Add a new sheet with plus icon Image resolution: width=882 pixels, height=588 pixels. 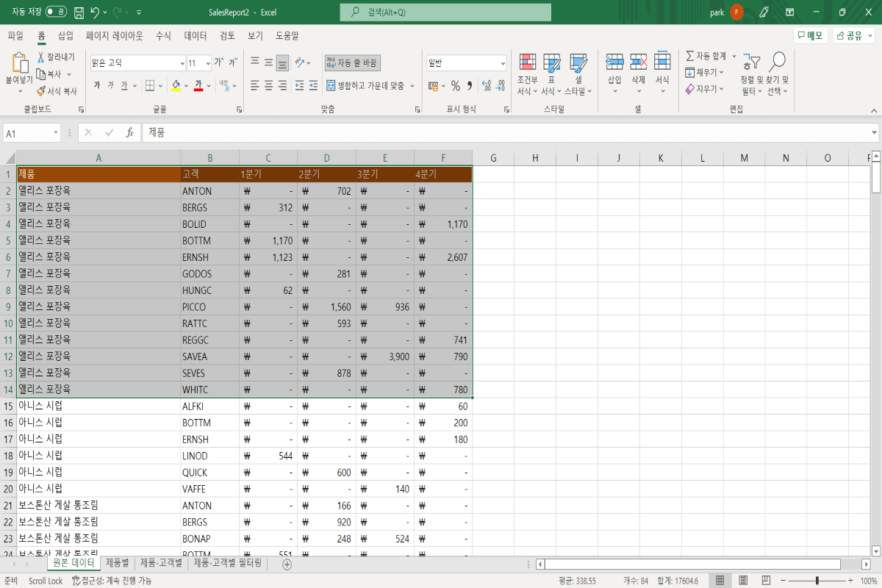[287, 564]
